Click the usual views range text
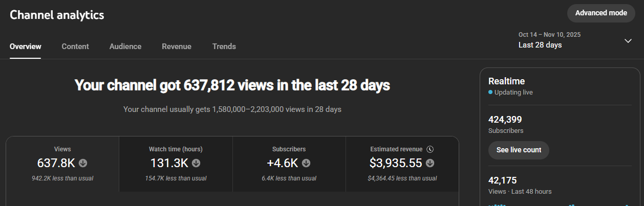 click(232, 109)
